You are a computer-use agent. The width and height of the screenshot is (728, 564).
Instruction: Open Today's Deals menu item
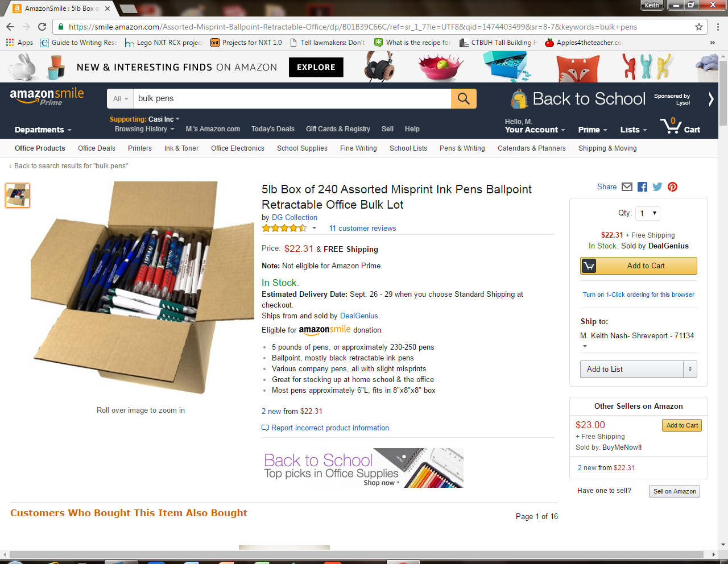(x=273, y=129)
